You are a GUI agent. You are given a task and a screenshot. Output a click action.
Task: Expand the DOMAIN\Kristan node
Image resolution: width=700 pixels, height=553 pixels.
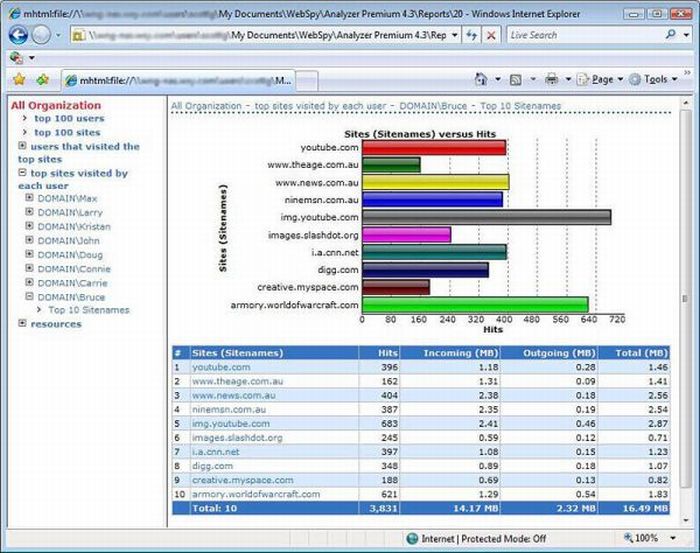coord(29,226)
